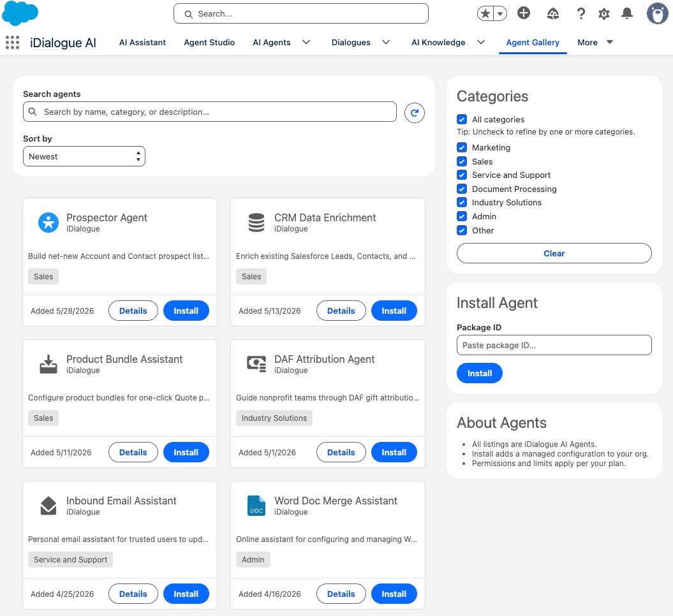This screenshot has width=673, height=616.
Task: Uncheck the Sales category checkbox
Action: [x=462, y=161]
